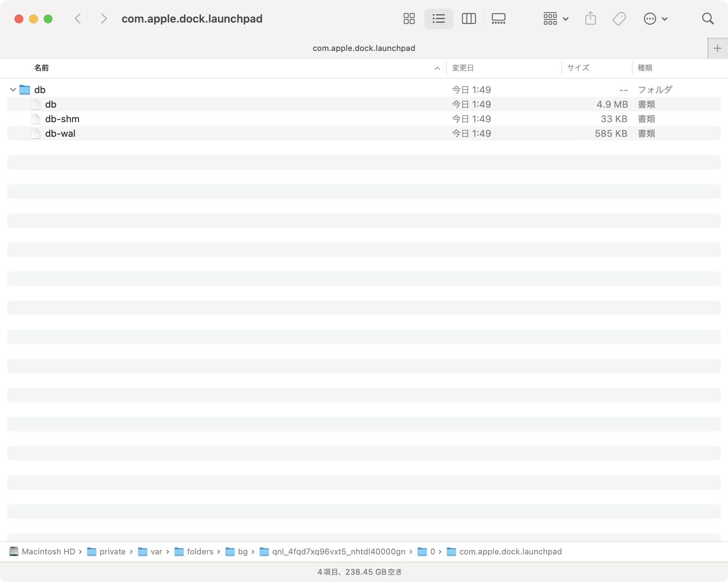Viewport: 728px width, 582px height.
Task: Go forward with the right chevron
Action: pyautogui.click(x=104, y=19)
